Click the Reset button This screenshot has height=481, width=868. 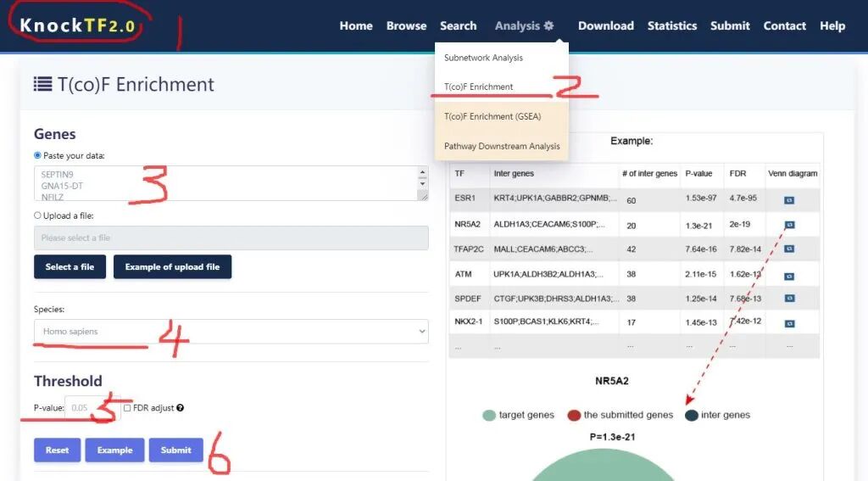pyautogui.click(x=57, y=450)
